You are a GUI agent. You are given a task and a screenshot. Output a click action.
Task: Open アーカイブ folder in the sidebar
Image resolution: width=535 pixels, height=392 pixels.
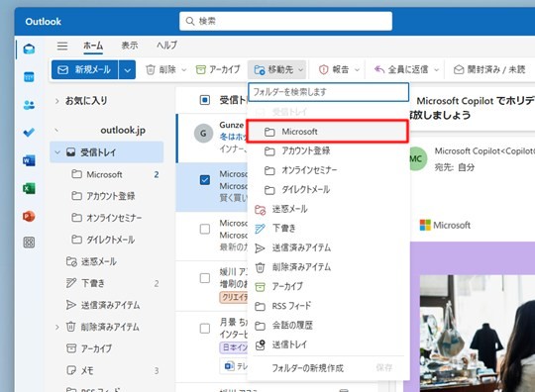point(107,348)
